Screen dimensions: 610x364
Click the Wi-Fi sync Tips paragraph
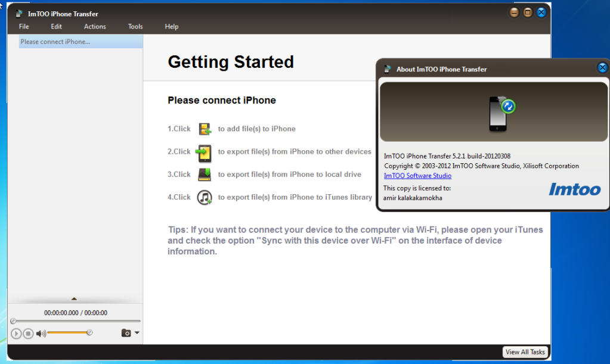tap(355, 241)
